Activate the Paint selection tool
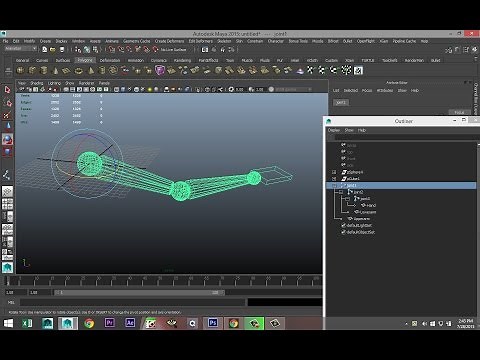Viewport: 480px width, 360px height. coord(7,115)
